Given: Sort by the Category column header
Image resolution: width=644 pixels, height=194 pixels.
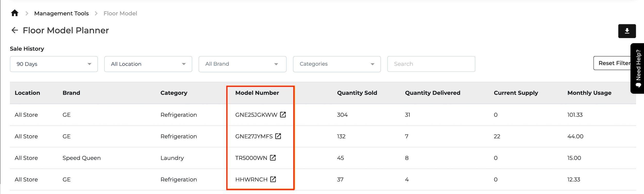Looking at the screenshot, I should (x=174, y=93).
